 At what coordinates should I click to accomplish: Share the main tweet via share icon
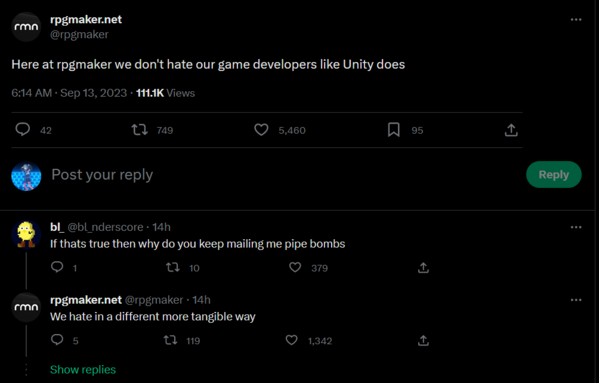[x=511, y=130]
